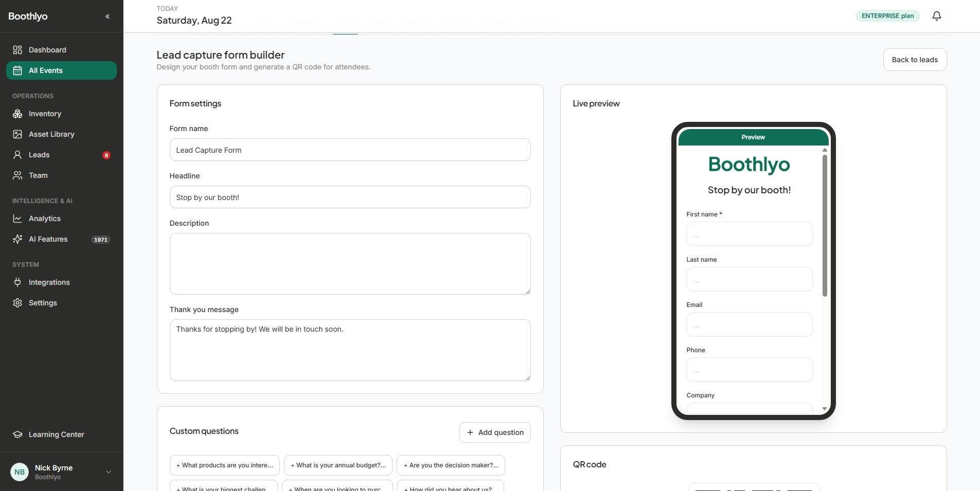The image size is (980, 491).
Task: Click the All Events calendar icon
Action: pyautogui.click(x=17, y=70)
